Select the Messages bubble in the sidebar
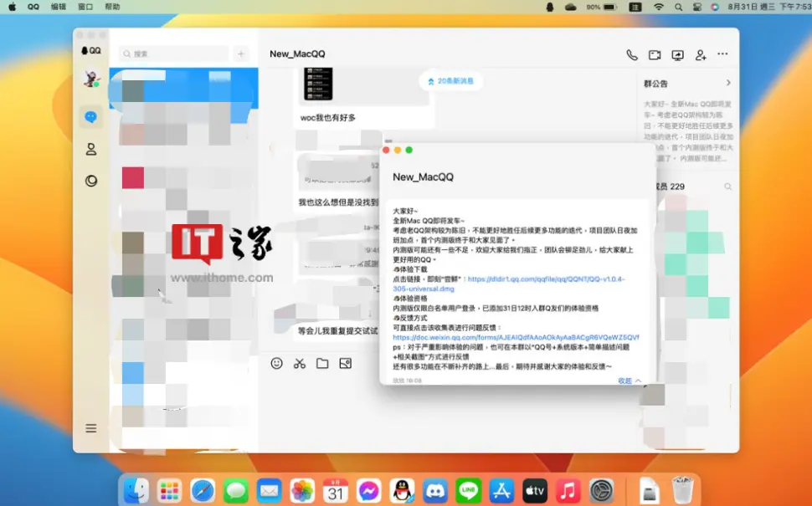 click(x=91, y=117)
